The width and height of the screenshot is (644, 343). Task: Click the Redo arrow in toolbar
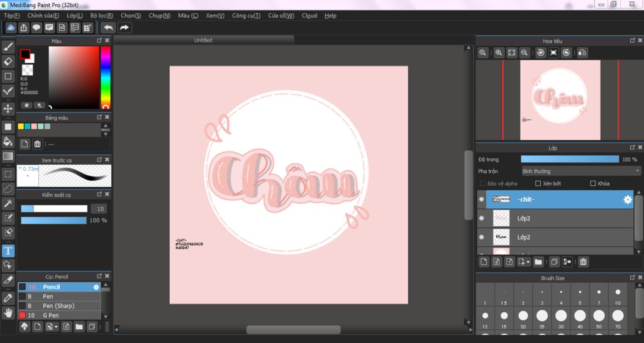click(x=124, y=28)
